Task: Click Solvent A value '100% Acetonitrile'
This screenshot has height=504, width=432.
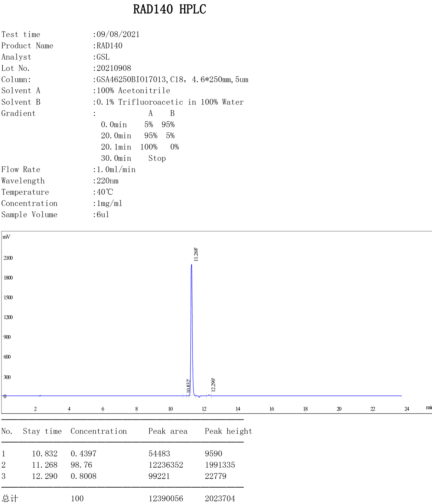Action: 133,91
